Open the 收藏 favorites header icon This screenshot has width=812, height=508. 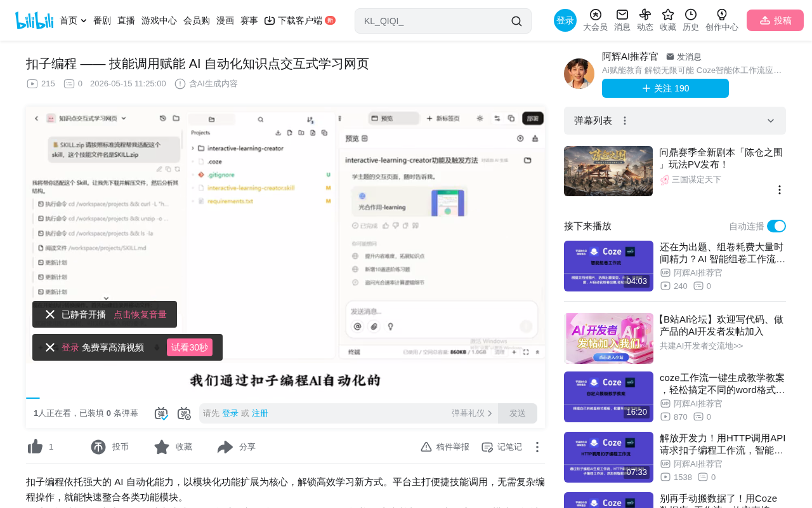pos(668,15)
